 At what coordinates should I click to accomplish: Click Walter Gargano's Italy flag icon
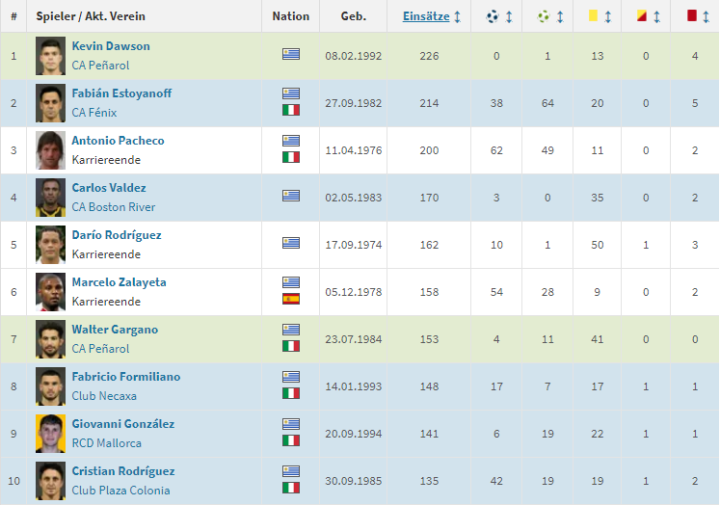point(291,346)
